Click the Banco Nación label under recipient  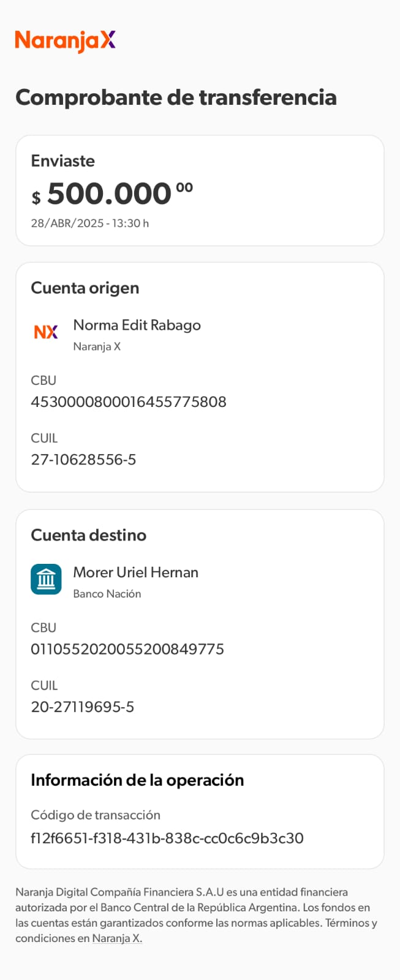107,594
